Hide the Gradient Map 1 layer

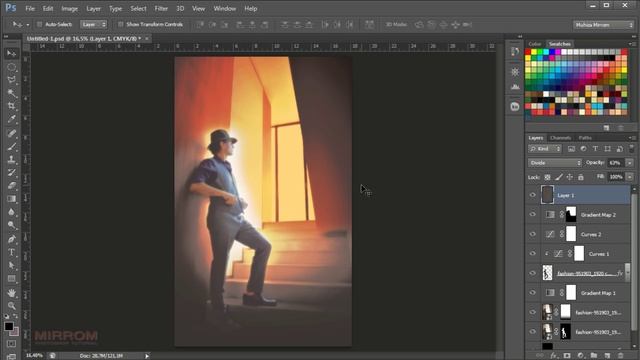533,293
